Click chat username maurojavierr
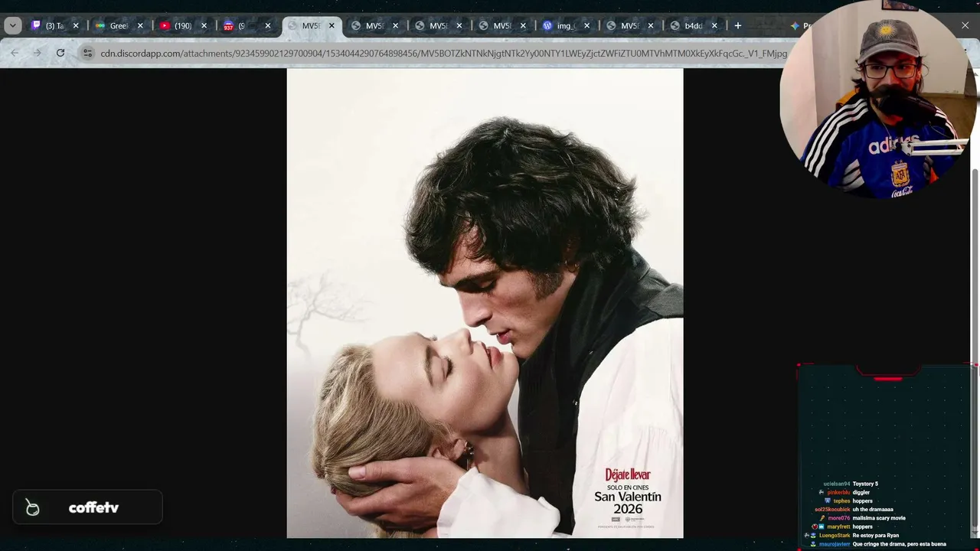The width and height of the screenshot is (980, 551). pos(835,544)
